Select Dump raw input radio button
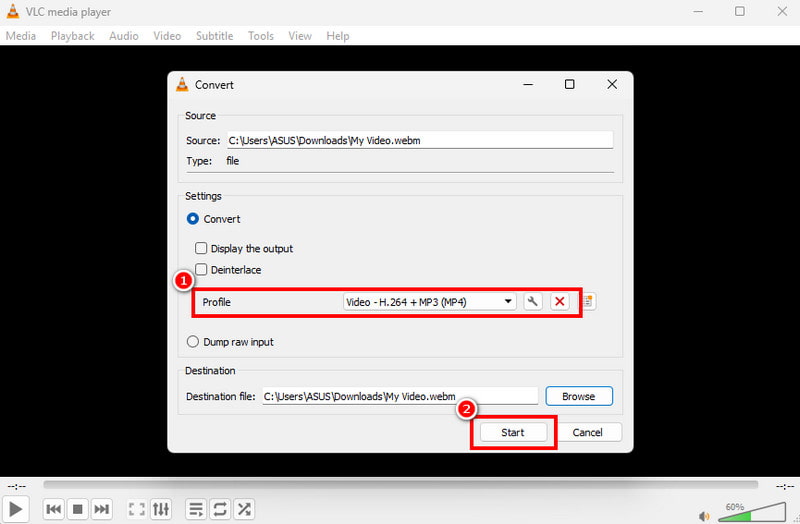 click(193, 342)
